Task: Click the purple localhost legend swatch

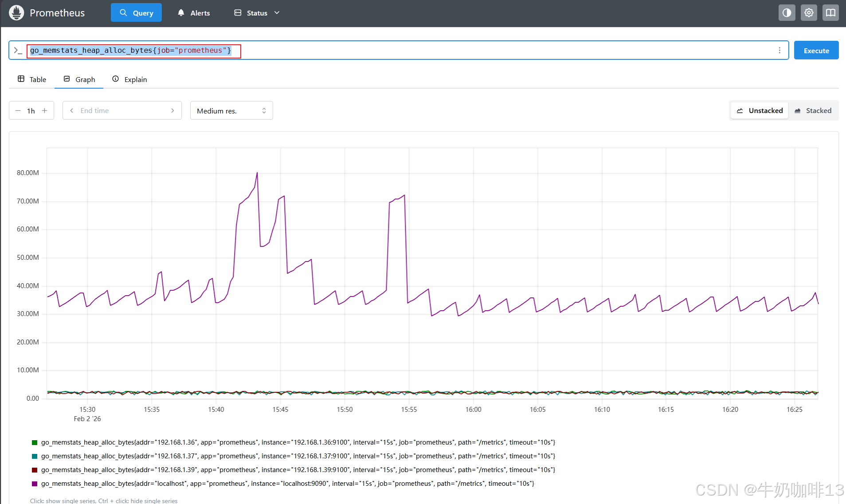Action: [x=35, y=484]
